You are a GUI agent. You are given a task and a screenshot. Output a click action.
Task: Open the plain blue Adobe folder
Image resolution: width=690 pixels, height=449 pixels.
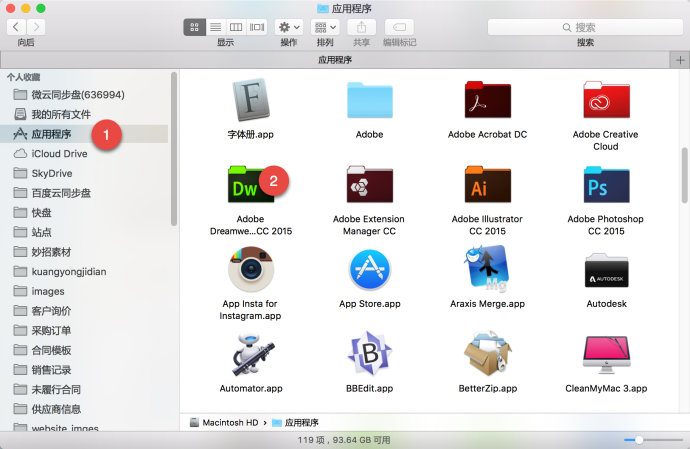tap(370, 100)
